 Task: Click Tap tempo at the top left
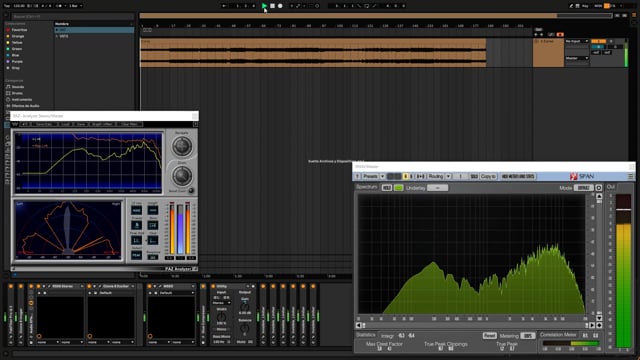click(7, 6)
